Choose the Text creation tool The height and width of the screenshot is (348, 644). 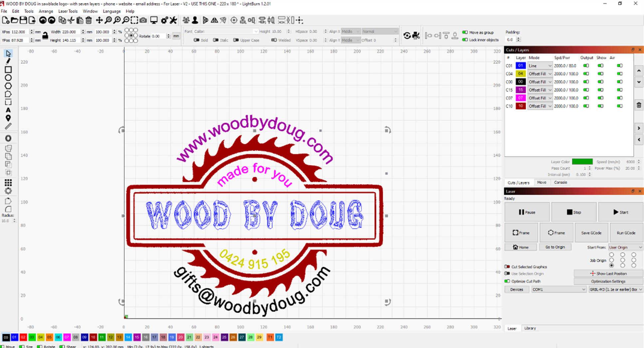click(8, 110)
